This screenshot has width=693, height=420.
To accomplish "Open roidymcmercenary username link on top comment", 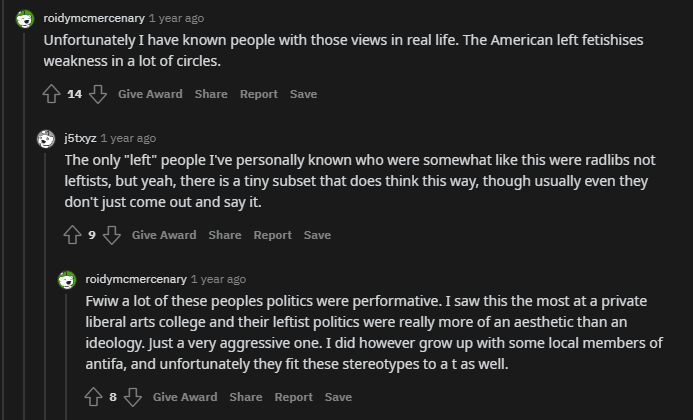I will (x=94, y=18).
